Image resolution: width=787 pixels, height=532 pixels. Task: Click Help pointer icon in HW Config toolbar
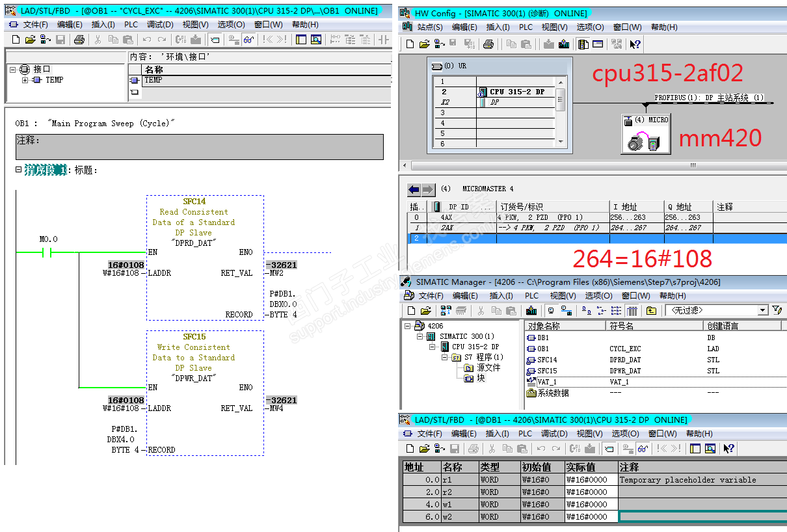click(x=635, y=44)
